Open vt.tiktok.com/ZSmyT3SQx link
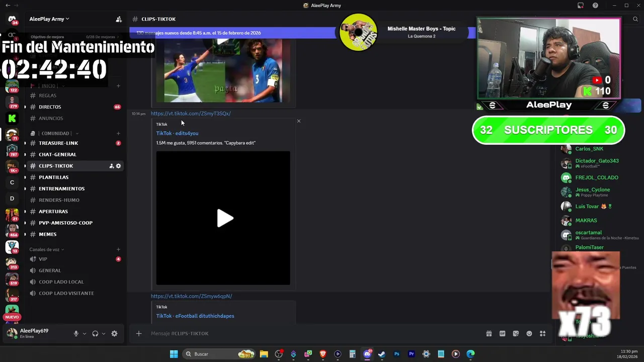 click(191, 114)
